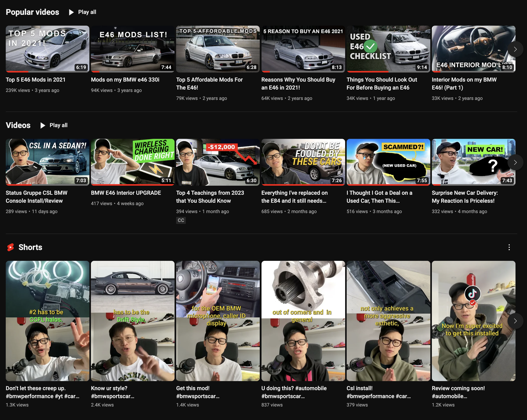Viewport: 527px width, 420px height.
Task: Play the SCAMMED?! new used car thumbnail
Action: tap(389, 162)
